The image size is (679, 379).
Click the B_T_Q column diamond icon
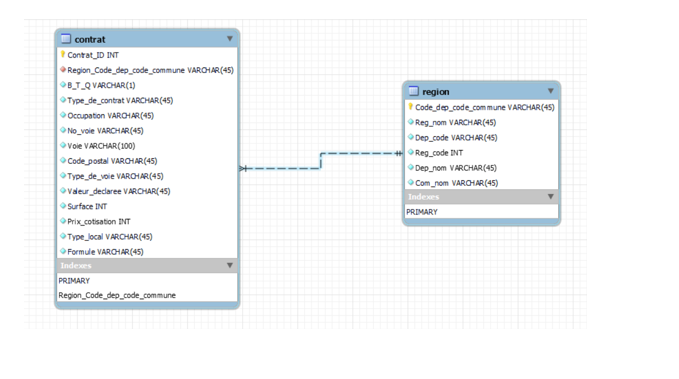tap(63, 84)
